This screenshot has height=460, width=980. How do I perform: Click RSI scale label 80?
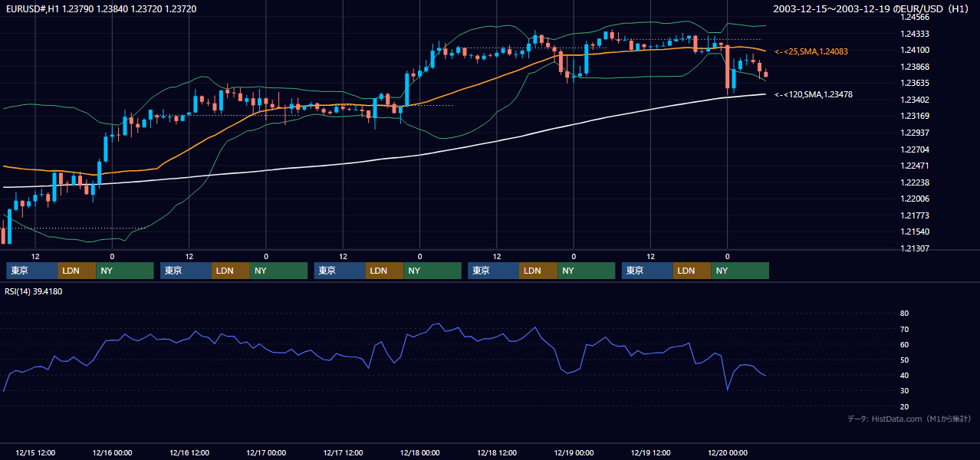pos(904,314)
